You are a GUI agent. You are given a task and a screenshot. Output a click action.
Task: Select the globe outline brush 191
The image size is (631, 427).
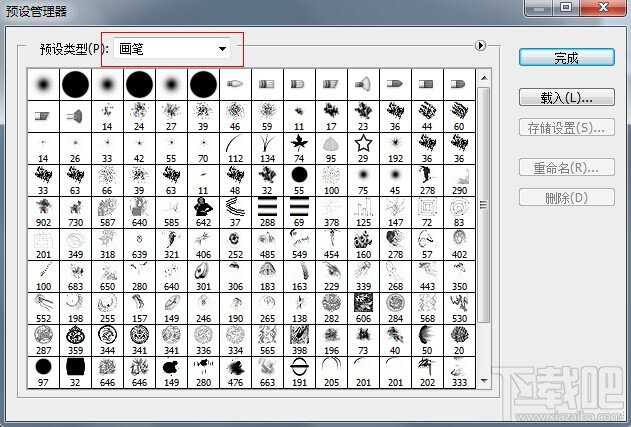pyautogui.click(x=299, y=372)
